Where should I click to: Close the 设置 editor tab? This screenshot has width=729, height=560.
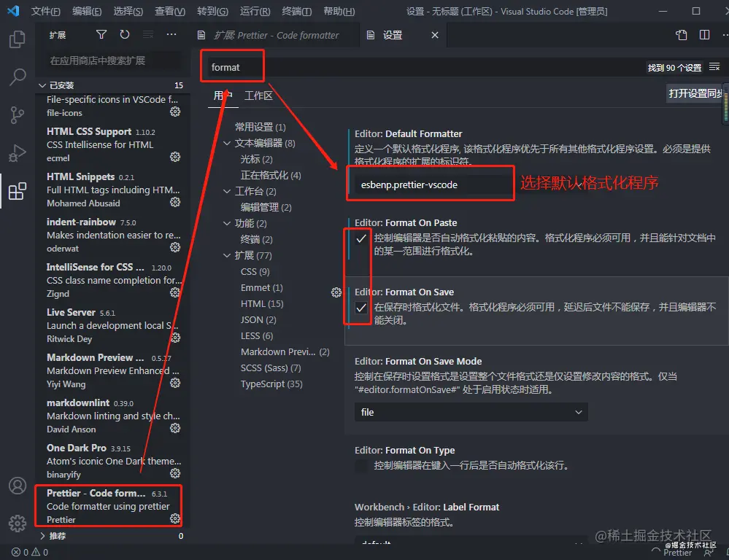[x=435, y=35]
